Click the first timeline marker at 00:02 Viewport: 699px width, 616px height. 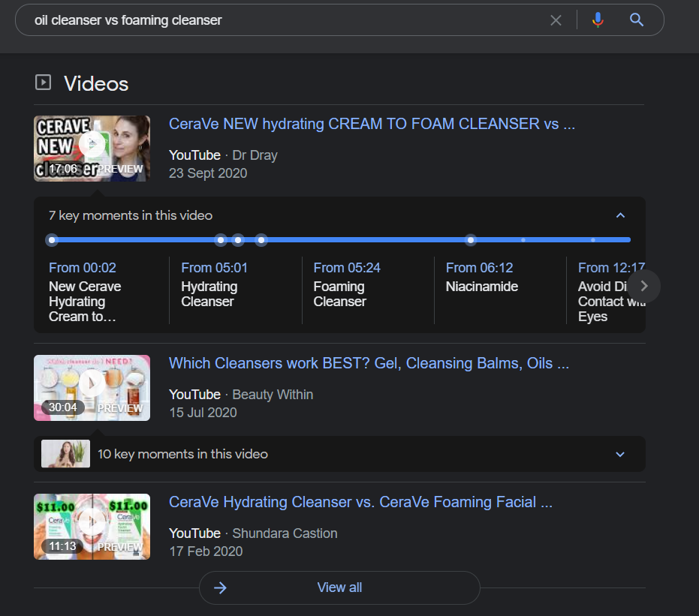click(52, 240)
